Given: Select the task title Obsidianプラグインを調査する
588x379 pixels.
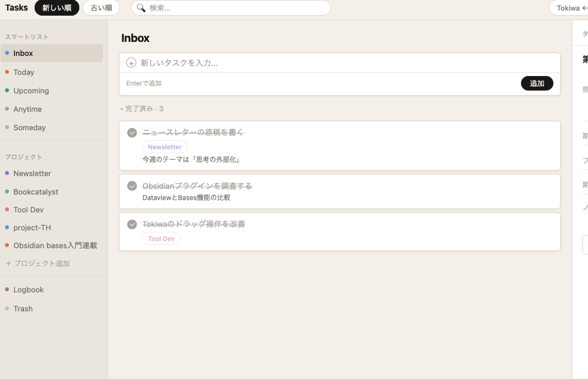Looking at the screenshot, I should point(197,186).
